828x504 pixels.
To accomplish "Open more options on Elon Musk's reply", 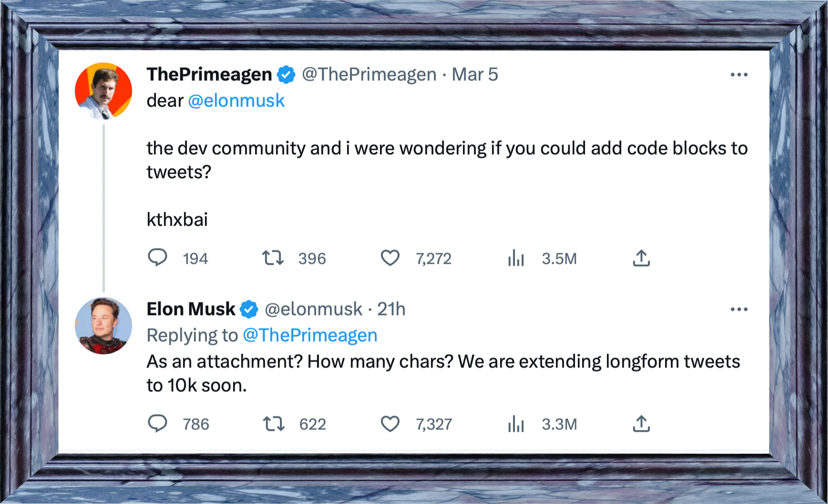I will click(x=739, y=309).
